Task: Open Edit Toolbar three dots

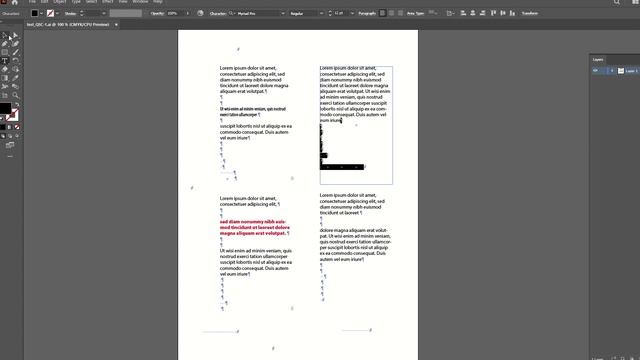Action: click(x=10, y=156)
